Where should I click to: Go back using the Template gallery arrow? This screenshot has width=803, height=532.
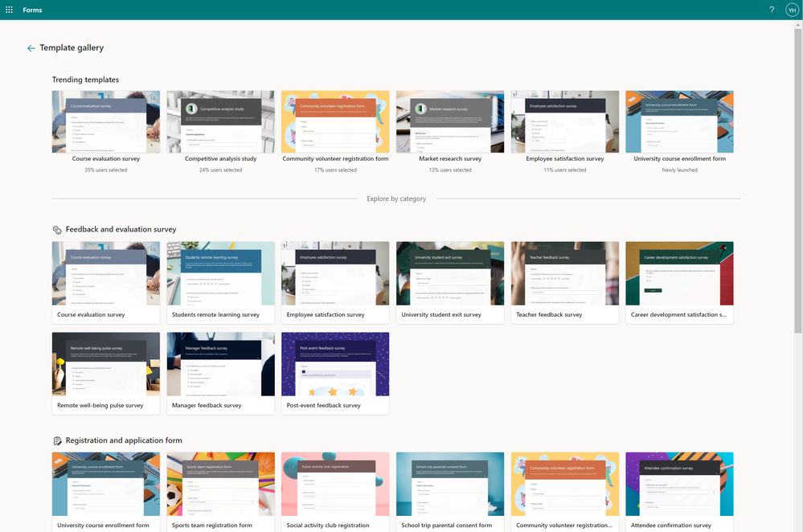[31, 48]
